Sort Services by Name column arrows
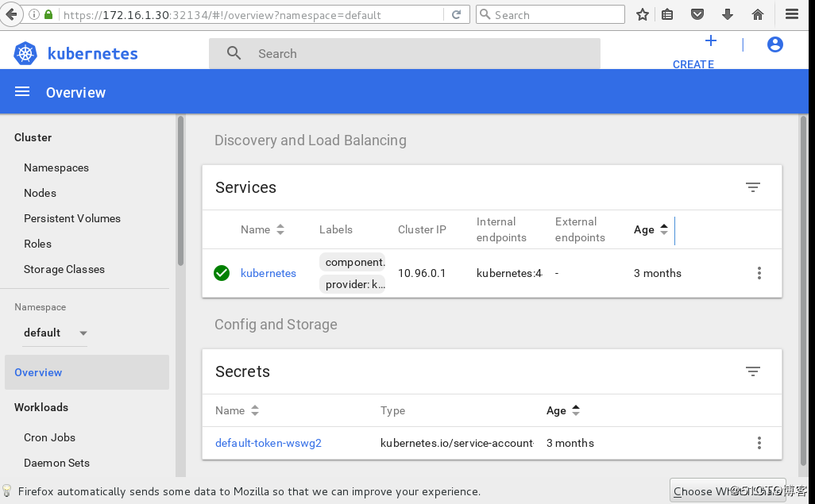This screenshot has width=815, height=504. click(x=280, y=229)
